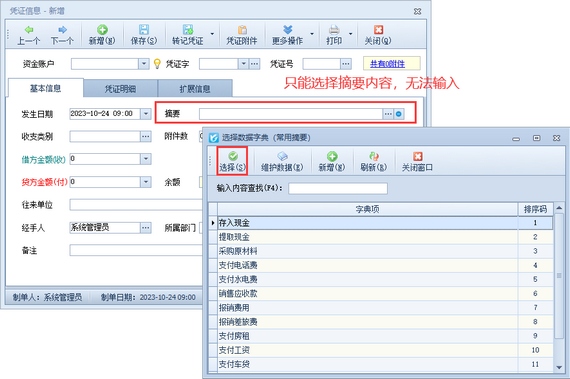
Task: Click the 新增(N) icon in voucher toolbar
Action: [102, 30]
